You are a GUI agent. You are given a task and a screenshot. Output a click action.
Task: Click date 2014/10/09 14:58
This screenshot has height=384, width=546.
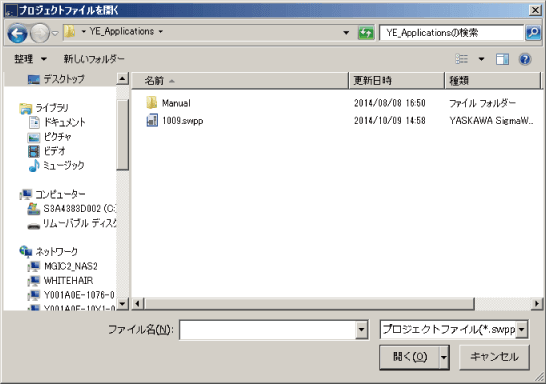[390, 120]
